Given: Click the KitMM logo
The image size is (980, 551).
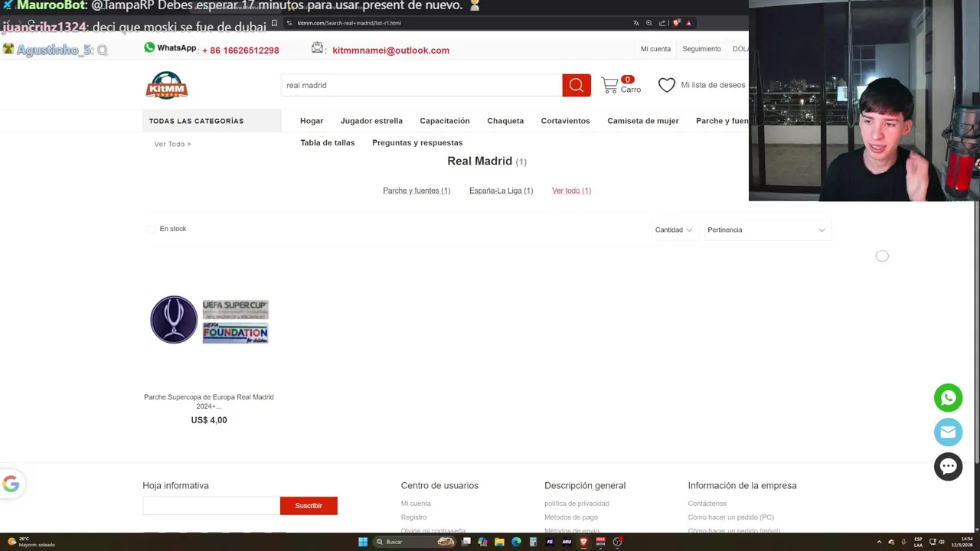Looking at the screenshot, I should (167, 85).
